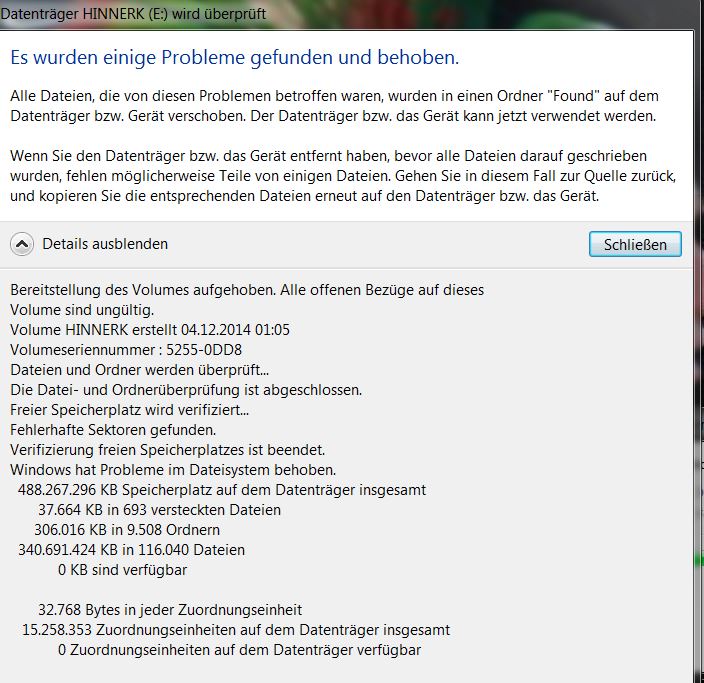The width and height of the screenshot is (704, 683).
Task: Click 'Windows hat Probleme im Dateisystem behoben.'
Action: [173, 470]
